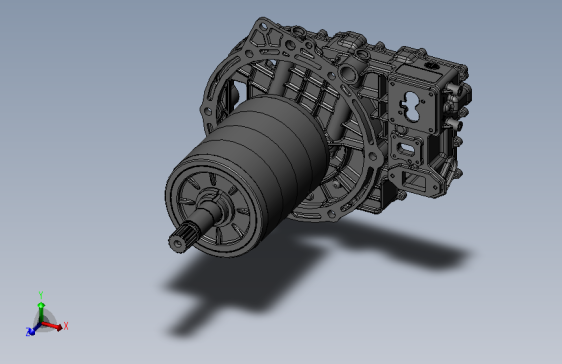The image size is (562, 364).
Task: Click the blue Z axis of the orientation triad
Action: tap(33, 329)
